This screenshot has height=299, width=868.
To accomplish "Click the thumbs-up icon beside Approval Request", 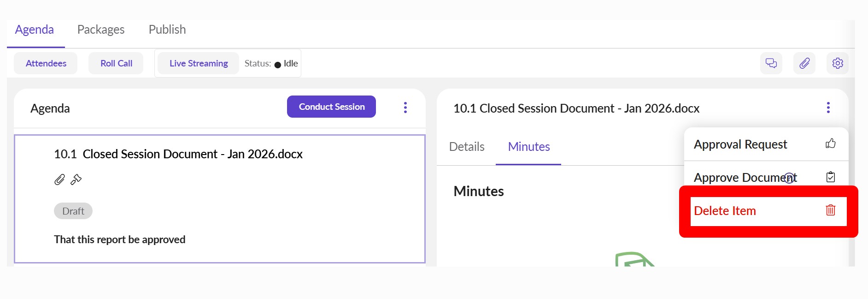I will click(830, 144).
